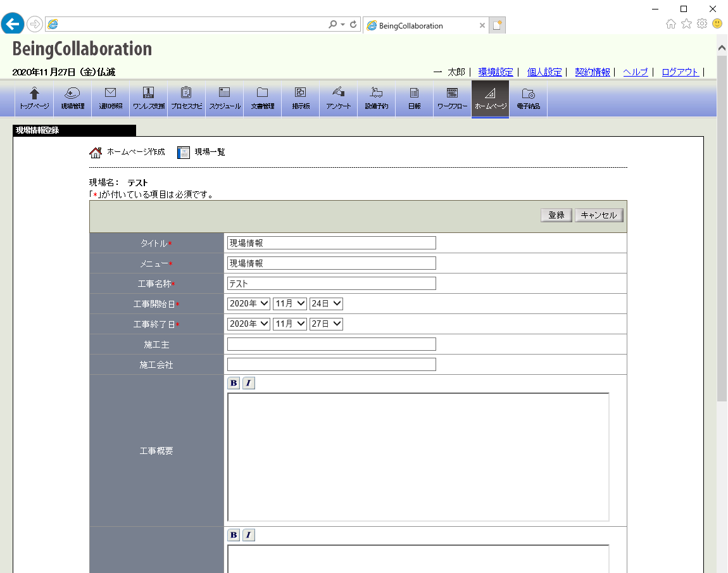Viewport: 728px width, 573px height.
Task: Close the BeingCollaboration tab
Action: click(x=482, y=25)
